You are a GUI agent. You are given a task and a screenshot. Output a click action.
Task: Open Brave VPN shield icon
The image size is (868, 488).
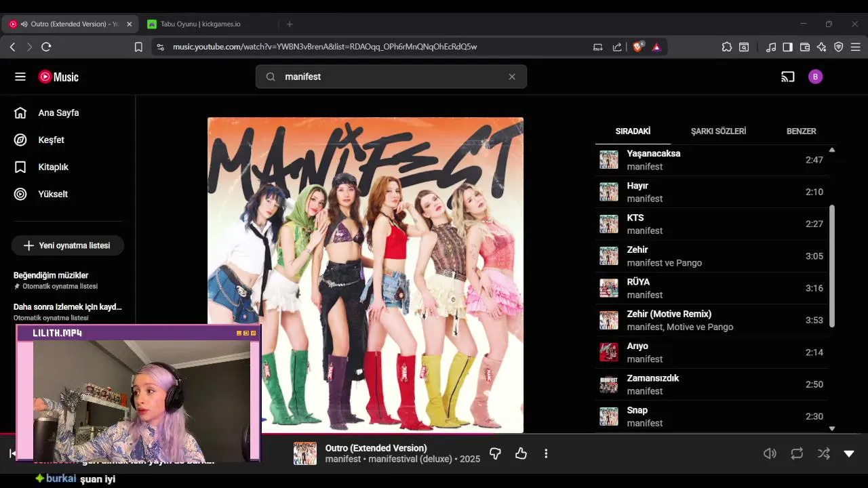pyautogui.click(x=839, y=47)
